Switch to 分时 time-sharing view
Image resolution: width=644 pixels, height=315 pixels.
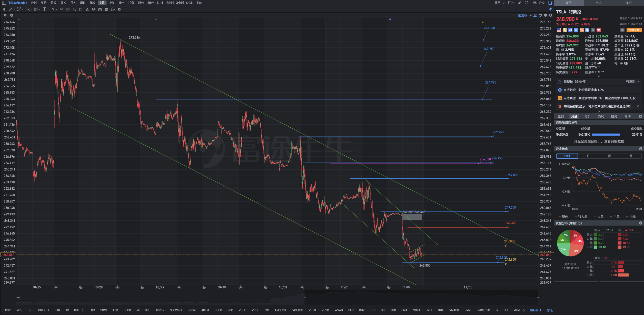click(x=34, y=3)
